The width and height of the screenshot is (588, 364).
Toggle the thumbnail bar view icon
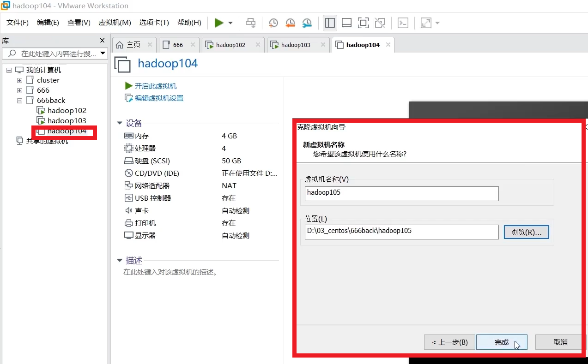346,23
